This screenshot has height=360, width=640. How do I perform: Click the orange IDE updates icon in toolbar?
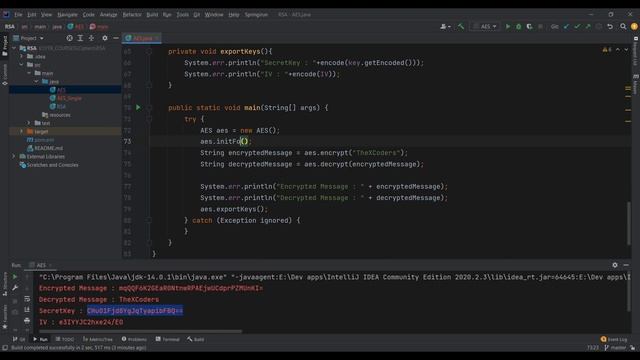[x=634, y=27]
